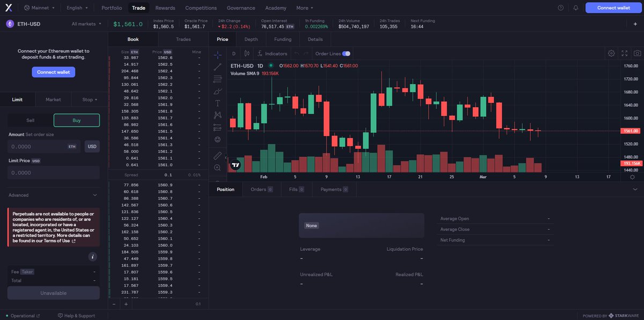
Task: Select the brush drawing tool
Action: [x=217, y=91]
